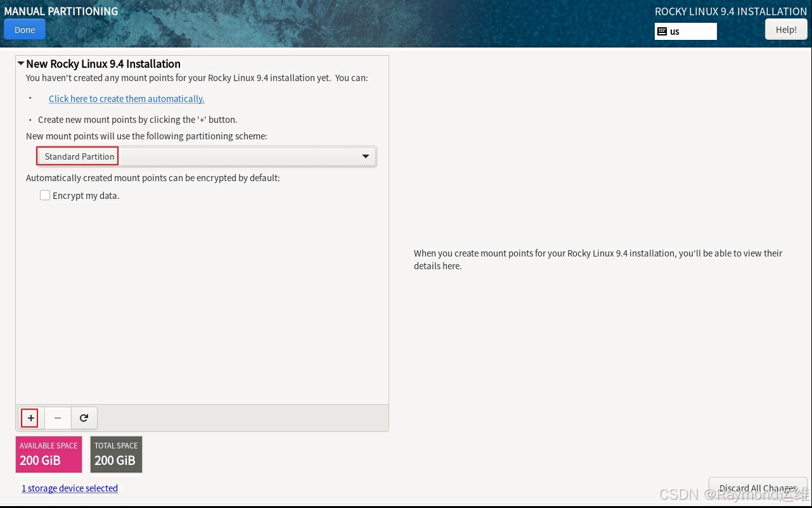
Task: Remove mount point with the minus icon
Action: (58, 418)
